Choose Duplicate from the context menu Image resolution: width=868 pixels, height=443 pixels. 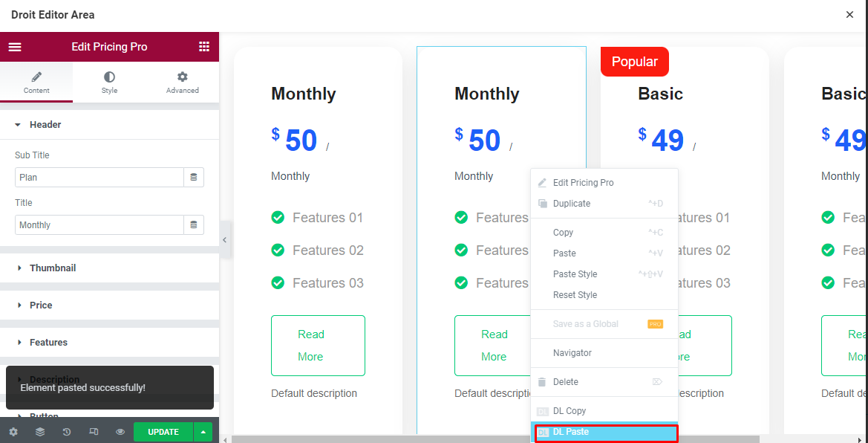click(x=604, y=204)
